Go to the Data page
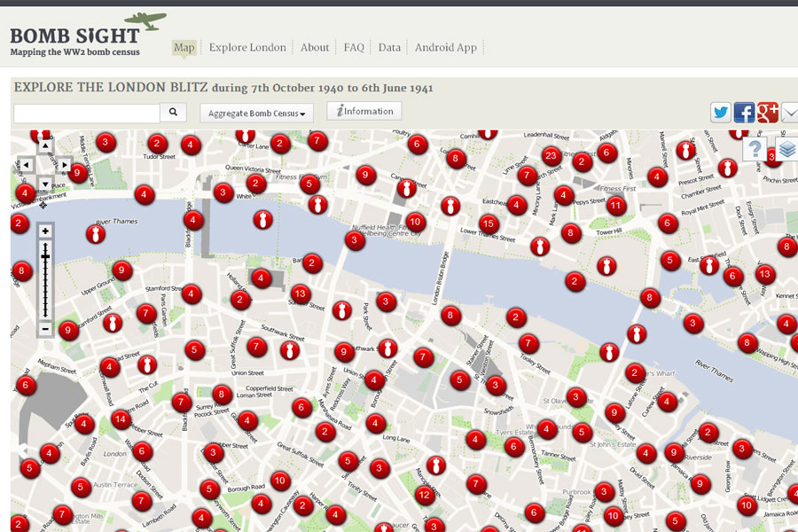798x532 pixels. [388, 47]
